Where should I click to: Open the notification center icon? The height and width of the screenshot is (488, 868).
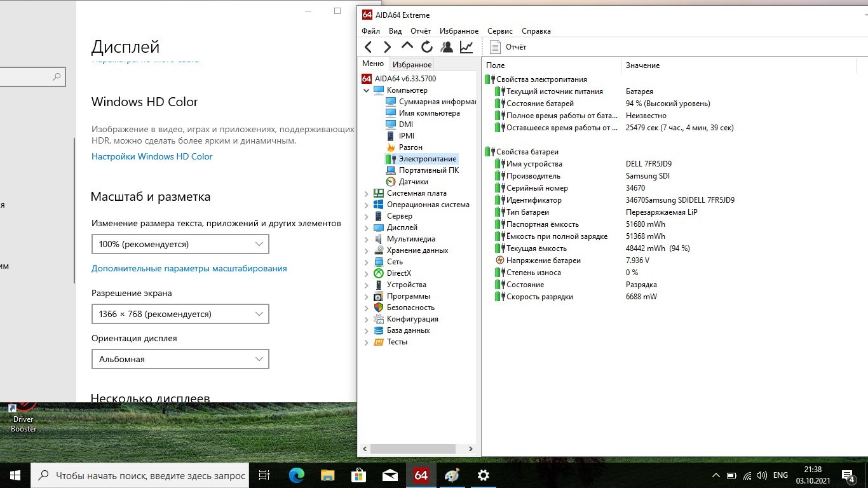pos(848,475)
